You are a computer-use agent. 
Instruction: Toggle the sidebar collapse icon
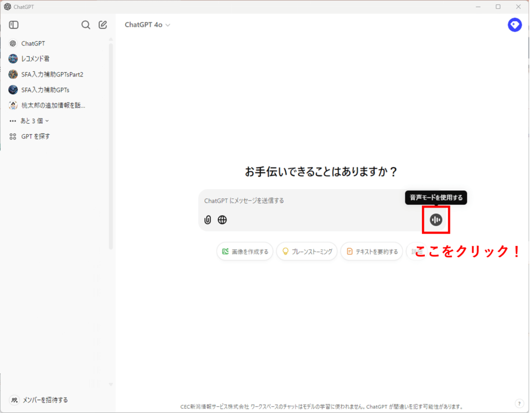pyautogui.click(x=14, y=25)
